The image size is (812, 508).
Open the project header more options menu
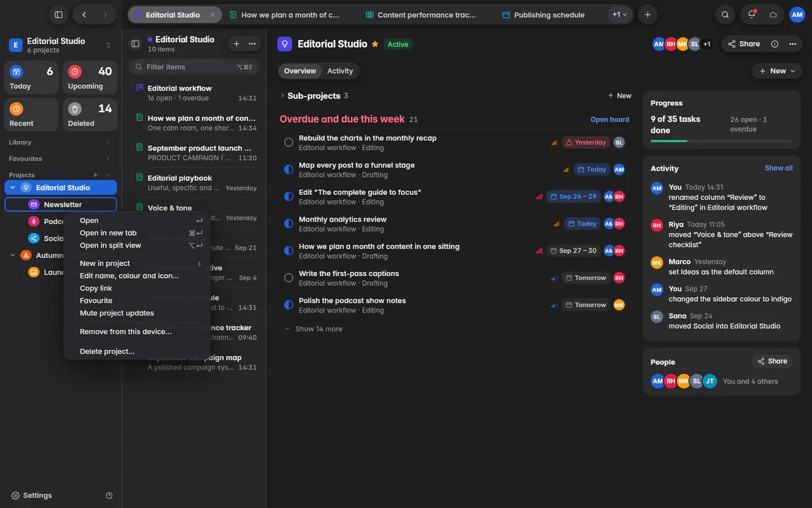point(792,44)
